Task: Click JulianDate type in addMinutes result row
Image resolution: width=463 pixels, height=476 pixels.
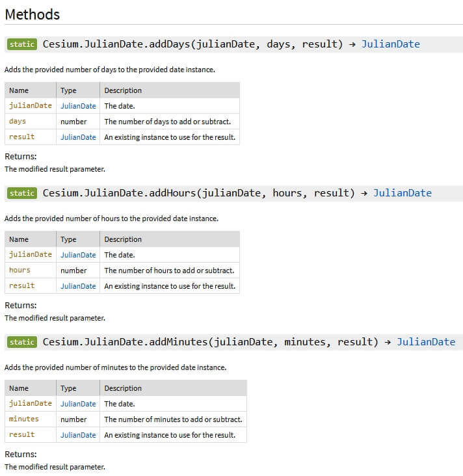Action: 78,435
